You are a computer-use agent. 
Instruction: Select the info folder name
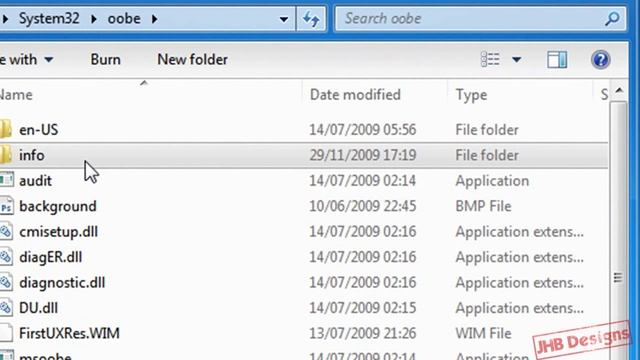point(32,155)
